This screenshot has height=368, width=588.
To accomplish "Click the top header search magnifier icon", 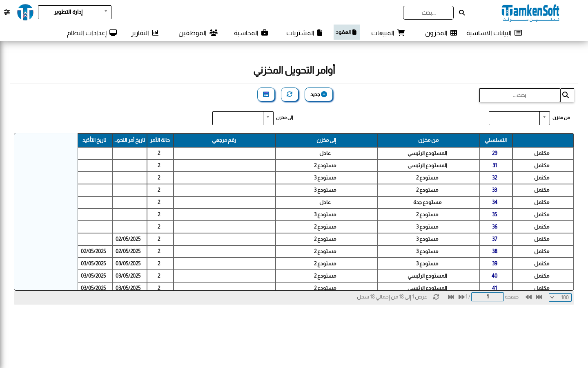I will click(x=462, y=13).
